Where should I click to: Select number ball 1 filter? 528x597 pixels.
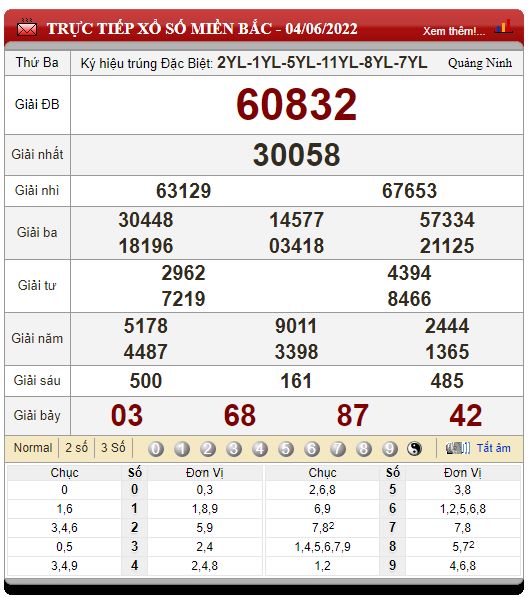tap(182, 449)
